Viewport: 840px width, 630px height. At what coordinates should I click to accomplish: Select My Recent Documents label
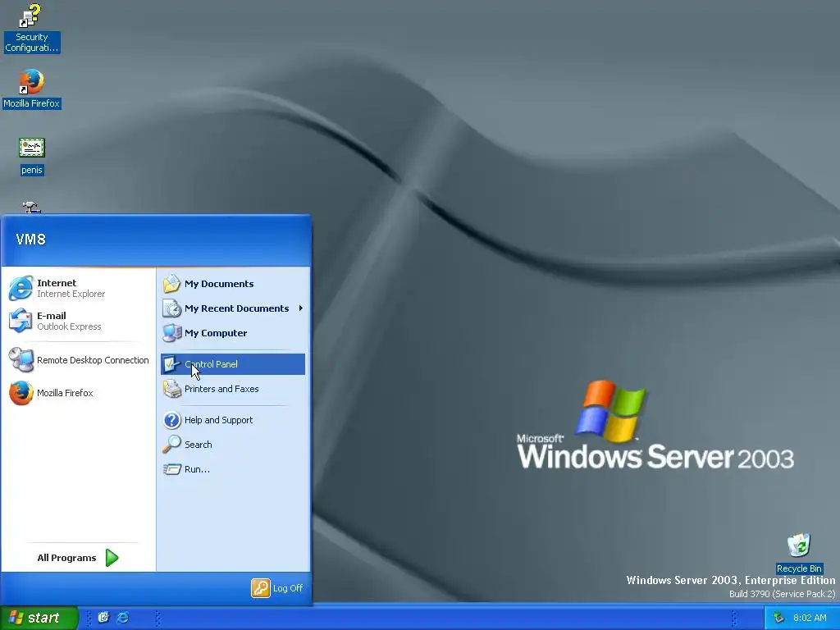[x=237, y=308]
